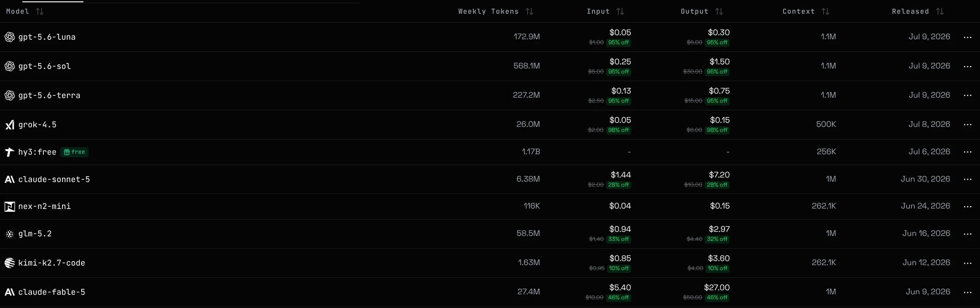This screenshot has width=980, height=308.
Task: Open the nex-n2-mini model link
Action: 45,206
